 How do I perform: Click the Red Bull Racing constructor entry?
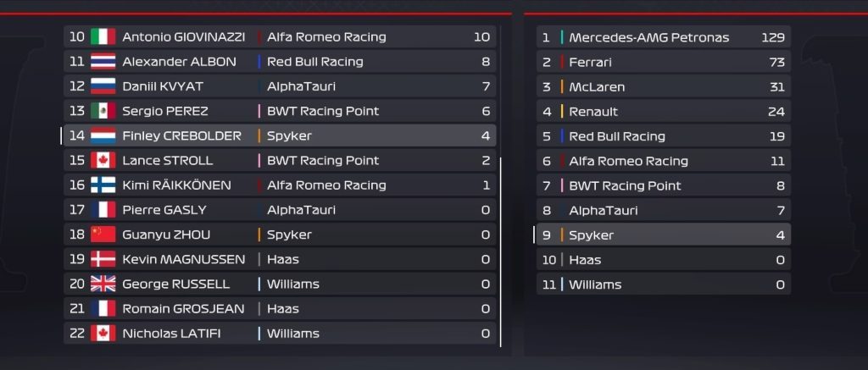(663, 136)
